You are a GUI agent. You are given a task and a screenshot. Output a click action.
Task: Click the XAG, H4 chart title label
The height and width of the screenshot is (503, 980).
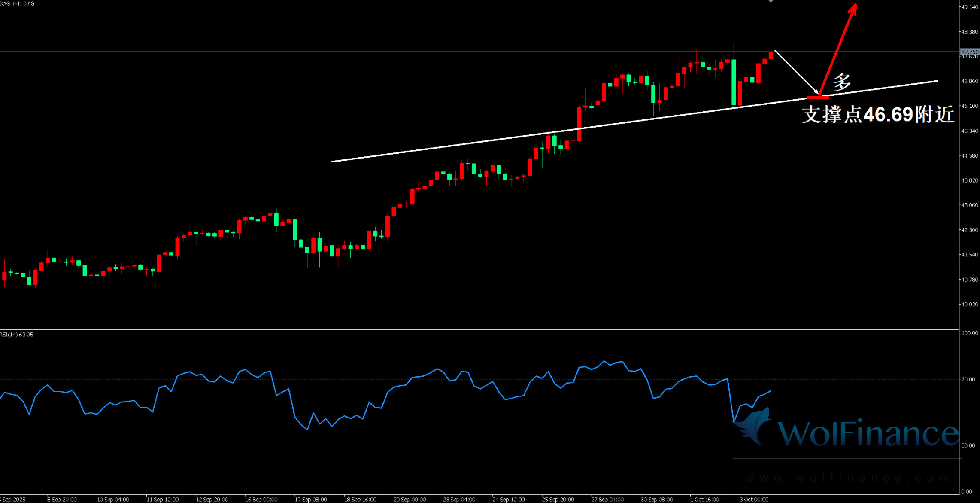[x=17, y=3]
